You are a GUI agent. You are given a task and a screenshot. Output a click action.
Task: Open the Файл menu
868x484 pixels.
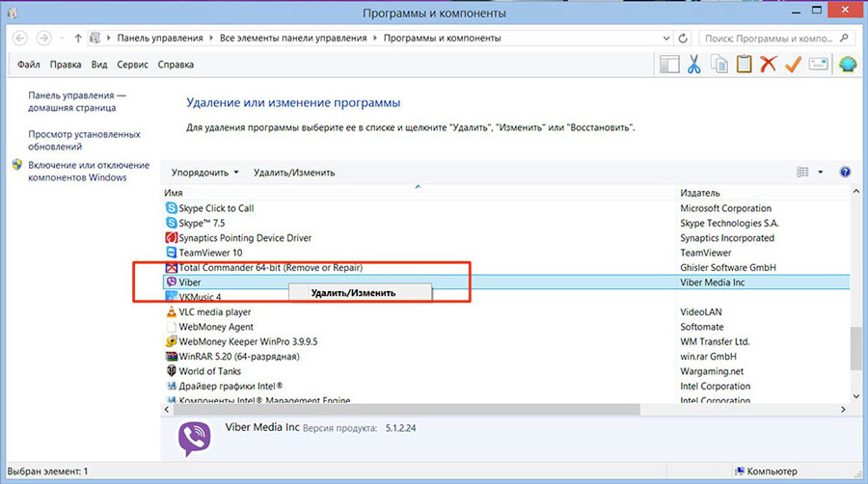[28, 65]
